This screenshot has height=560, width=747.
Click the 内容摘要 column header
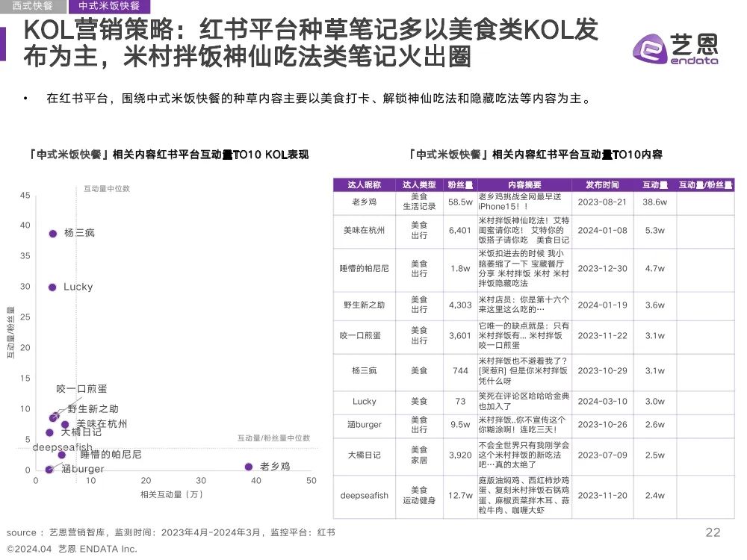(x=524, y=184)
